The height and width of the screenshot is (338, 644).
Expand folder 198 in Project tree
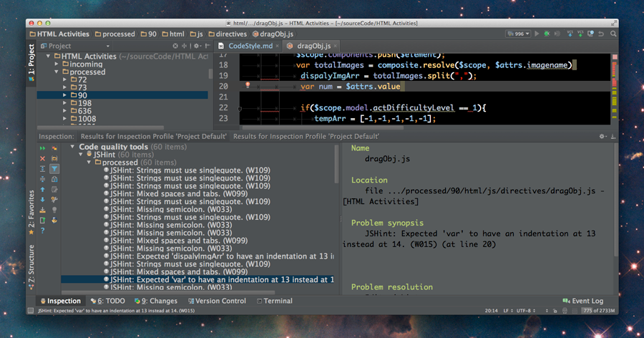pyautogui.click(x=65, y=103)
